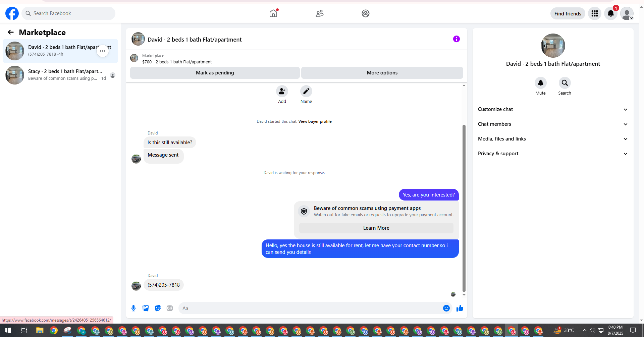Open the Groups icon in top navigation
Screen dimensions: 644x337
coord(366,13)
